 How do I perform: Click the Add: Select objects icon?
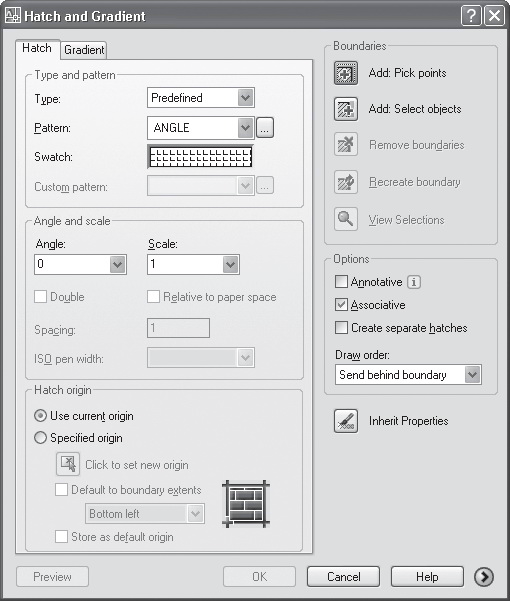tap(346, 109)
